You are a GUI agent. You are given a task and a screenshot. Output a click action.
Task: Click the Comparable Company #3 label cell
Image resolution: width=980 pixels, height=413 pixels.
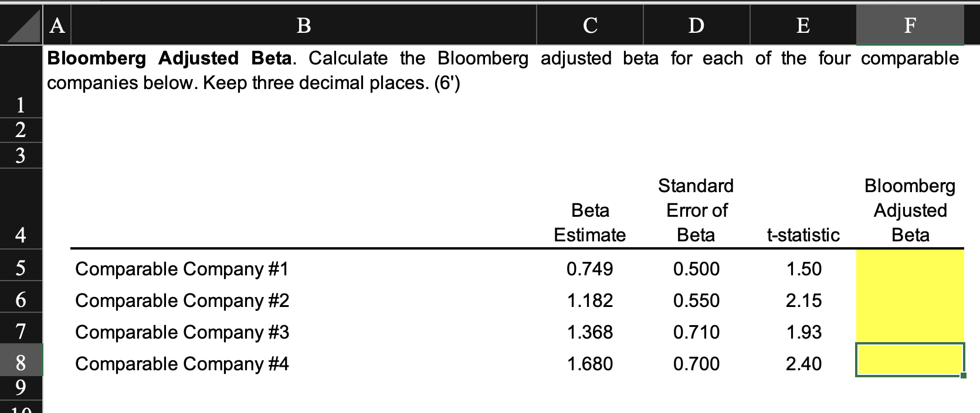(x=304, y=332)
